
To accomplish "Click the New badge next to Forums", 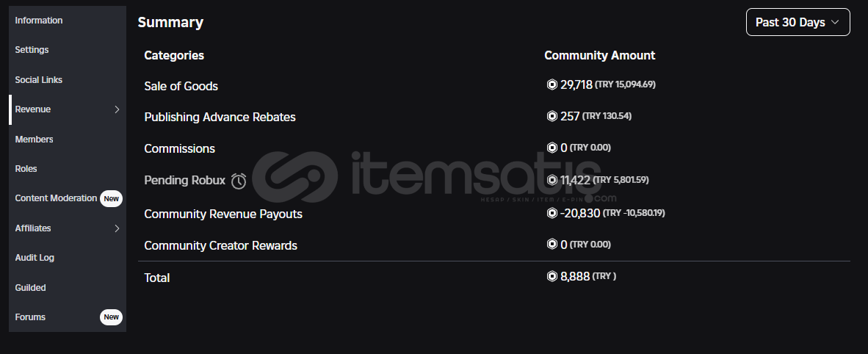I will tap(112, 317).
